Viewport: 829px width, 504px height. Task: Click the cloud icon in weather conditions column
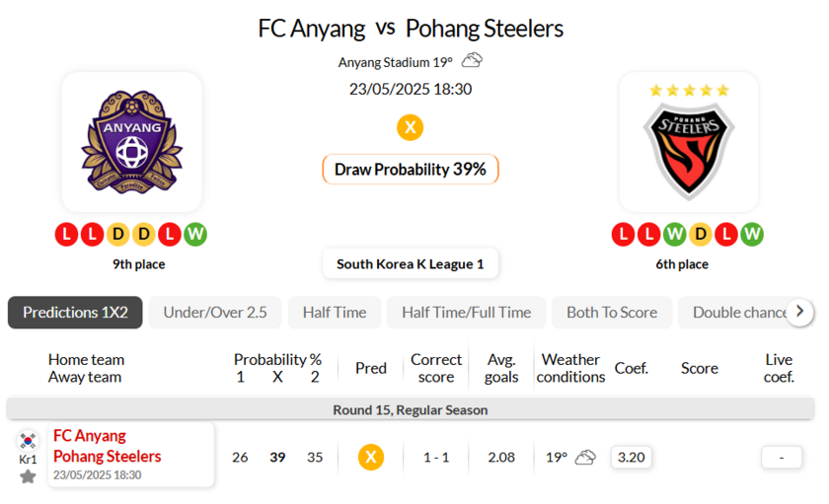pos(585,457)
